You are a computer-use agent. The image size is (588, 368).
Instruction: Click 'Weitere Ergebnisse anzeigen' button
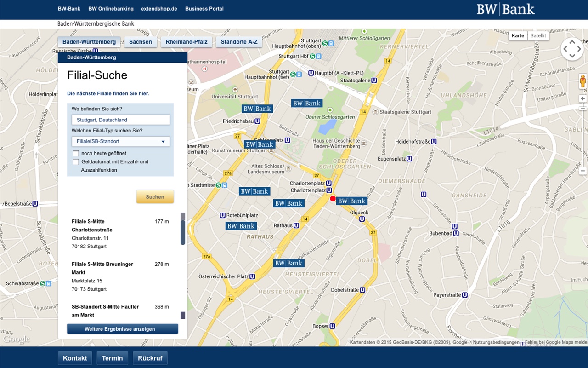pyautogui.click(x=123, y=329)
